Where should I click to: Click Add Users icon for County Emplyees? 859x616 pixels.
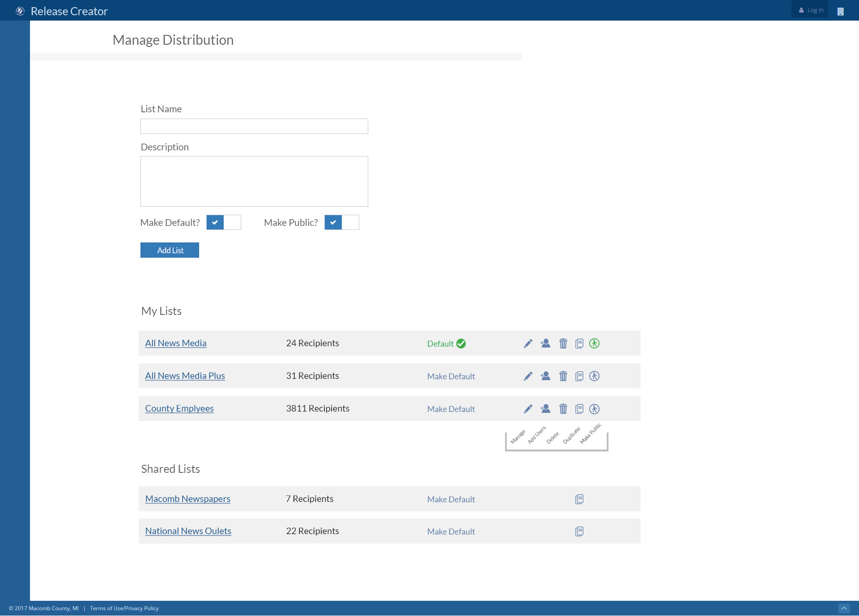[x=545, y=409]
